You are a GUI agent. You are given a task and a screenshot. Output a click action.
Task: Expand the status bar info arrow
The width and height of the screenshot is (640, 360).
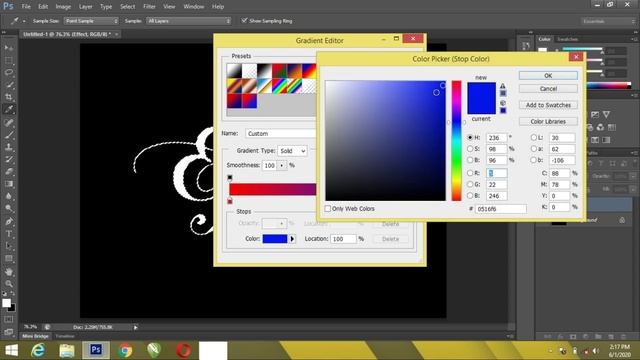136,327
